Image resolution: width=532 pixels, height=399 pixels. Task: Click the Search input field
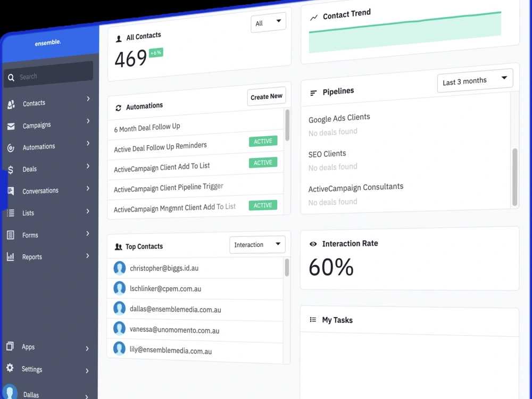coord(49,74)
